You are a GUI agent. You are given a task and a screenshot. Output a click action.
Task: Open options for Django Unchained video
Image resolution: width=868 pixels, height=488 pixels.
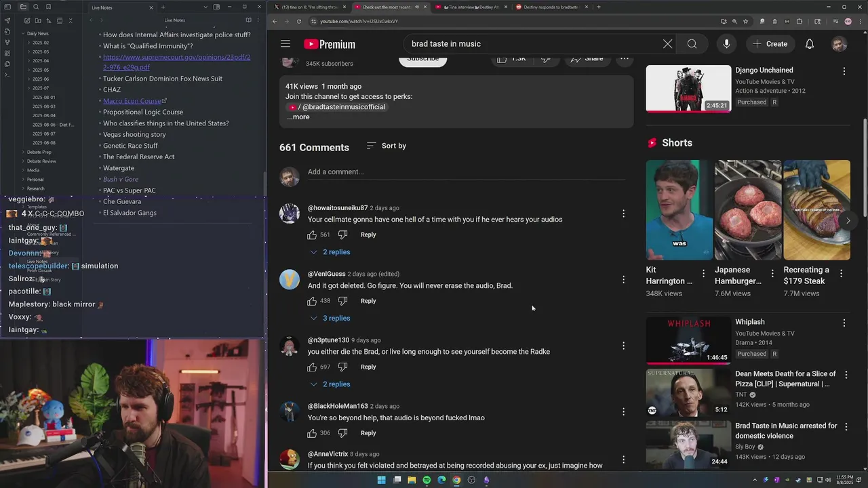pyautogui.click(x=844, y=71)
